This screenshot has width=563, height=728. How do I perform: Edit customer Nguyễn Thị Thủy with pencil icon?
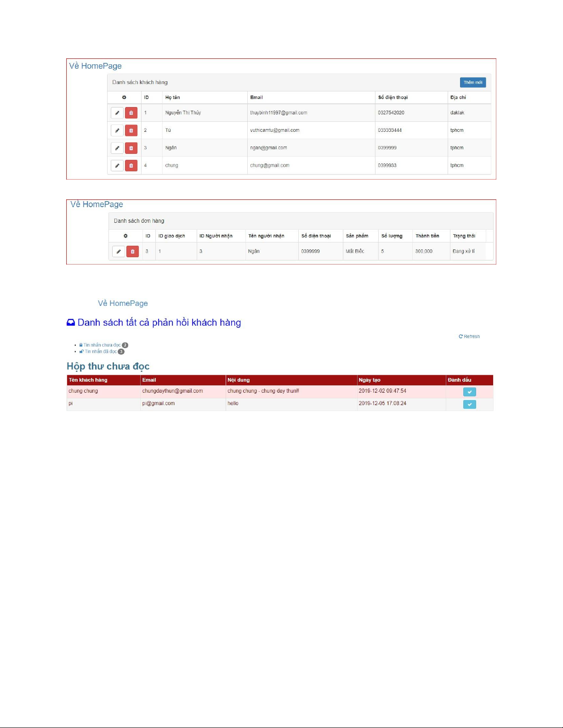click(x=117, y=113)
